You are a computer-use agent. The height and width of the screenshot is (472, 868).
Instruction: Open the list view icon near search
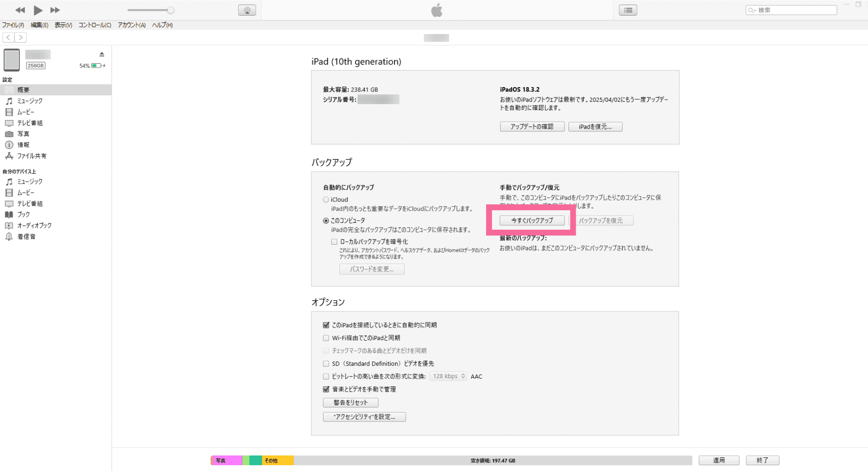click(x=628, y=10)
